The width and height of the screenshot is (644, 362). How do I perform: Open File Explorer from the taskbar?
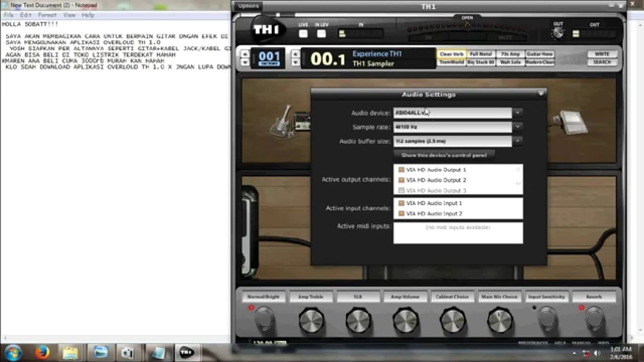[71, 352]
